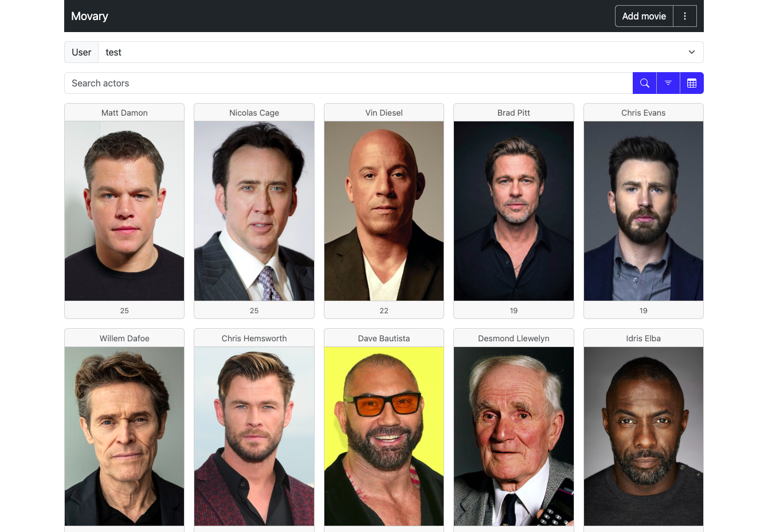Toggle the grid view icon
The image size is (768, 532).
click(692, 83)
